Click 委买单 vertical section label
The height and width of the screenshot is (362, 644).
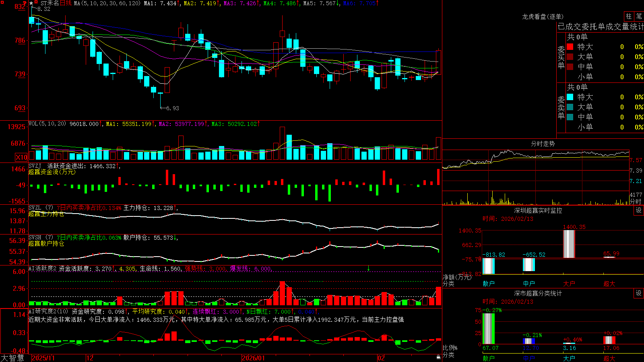pyautogui.click(x=561, y=57)
